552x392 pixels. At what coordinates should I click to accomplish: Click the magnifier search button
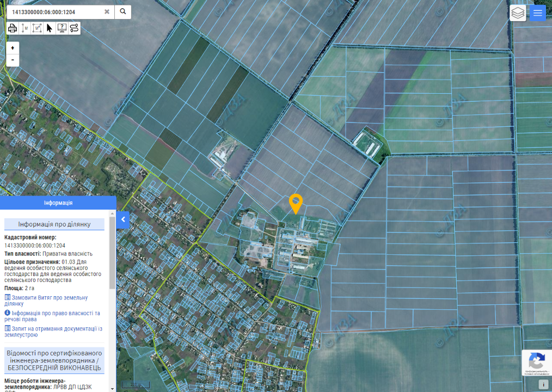pyautogui.click(x=123, y=11)
